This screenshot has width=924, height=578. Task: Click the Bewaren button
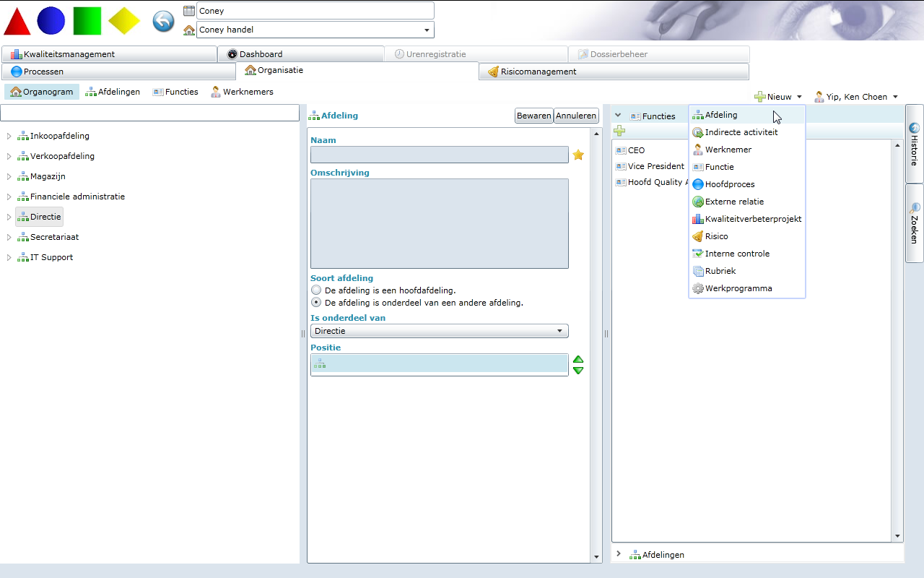click(534, 116)
